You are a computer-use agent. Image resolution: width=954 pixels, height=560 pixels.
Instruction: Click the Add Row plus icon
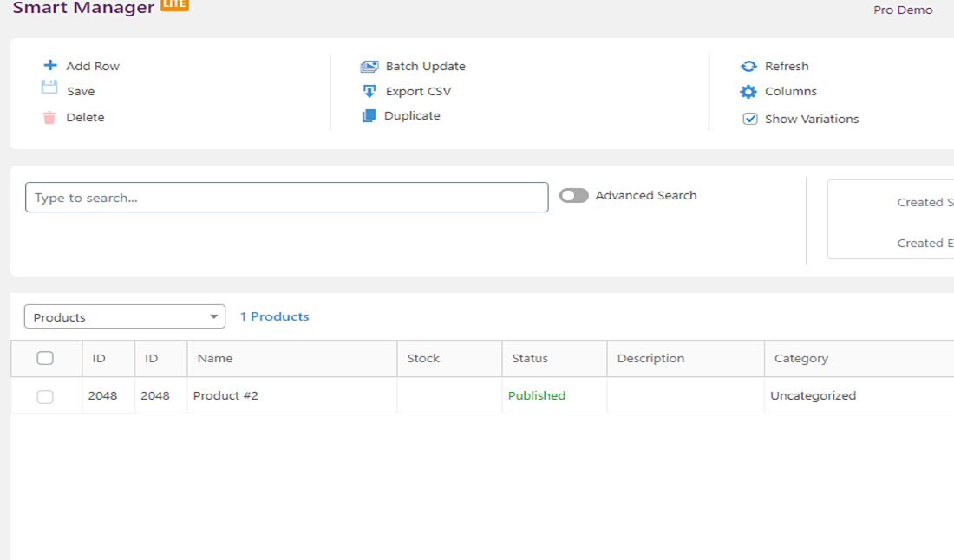point(50,66)
